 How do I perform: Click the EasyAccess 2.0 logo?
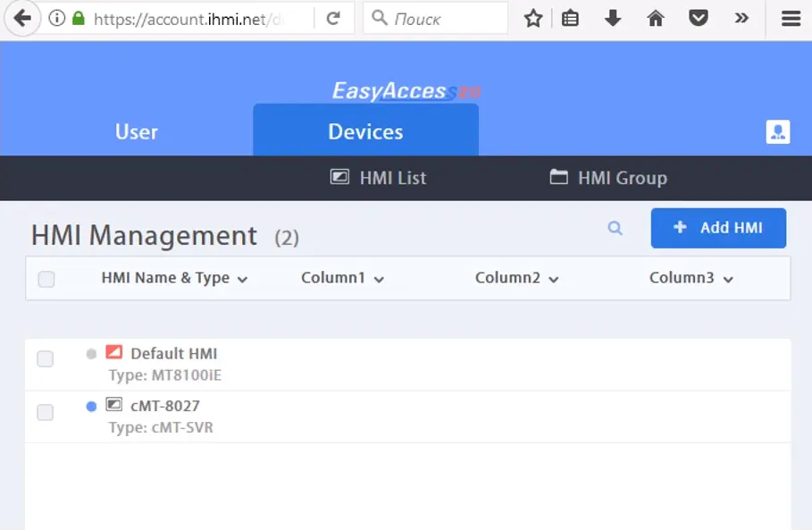click(406, 91)
